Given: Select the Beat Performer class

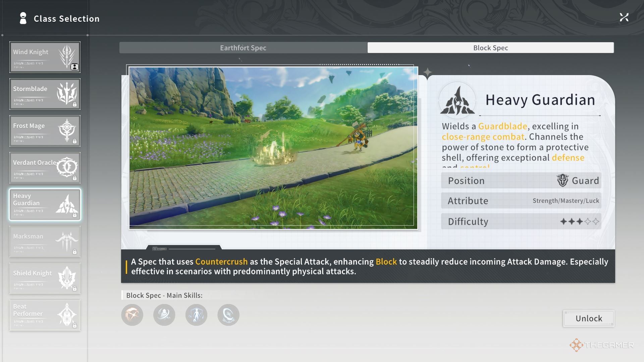Looking at the screenshot, I should pyautogui.click(x=45, y=315).
